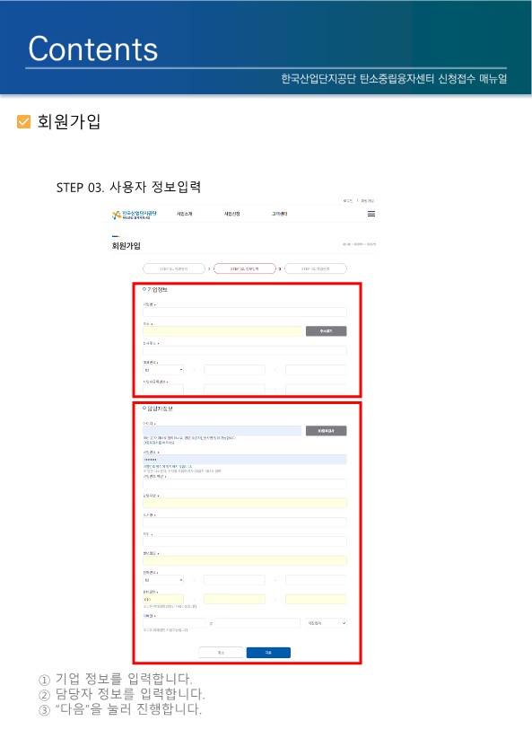Open the hamburger menu icon in site header
The width and height of the screenshot is (532, 756).
point(371,214)
